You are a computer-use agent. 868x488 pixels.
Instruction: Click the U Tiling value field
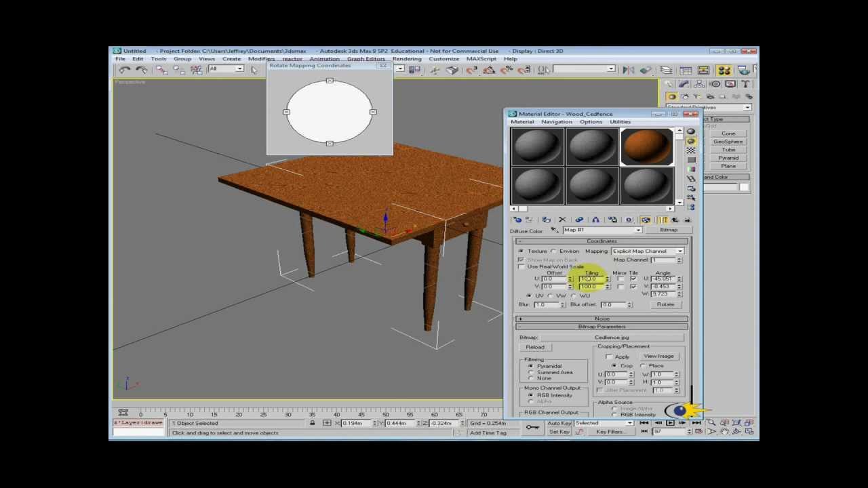(x=591, y=279)
